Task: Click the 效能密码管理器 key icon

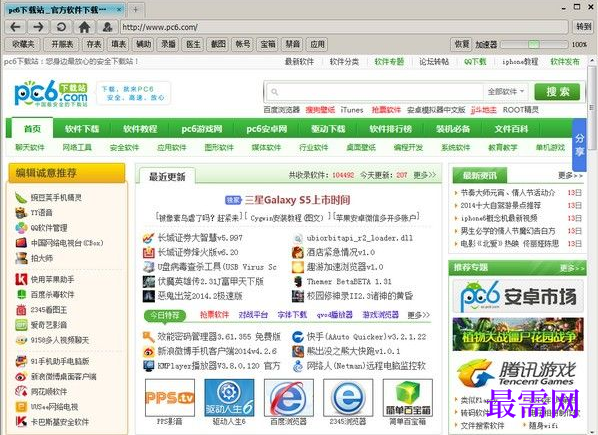Action: [x=148, y=337]
